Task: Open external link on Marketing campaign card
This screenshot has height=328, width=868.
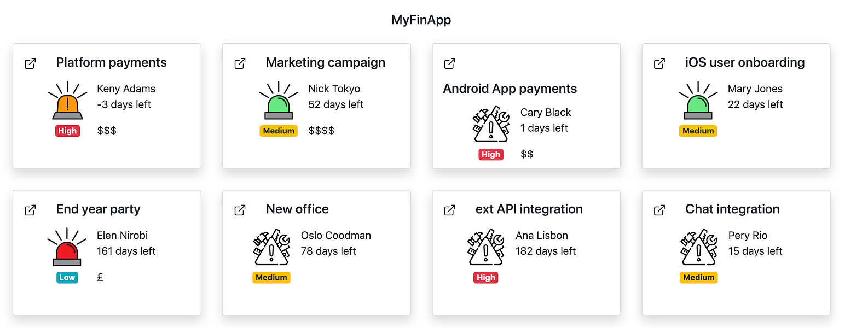Action: pos(240,63)
